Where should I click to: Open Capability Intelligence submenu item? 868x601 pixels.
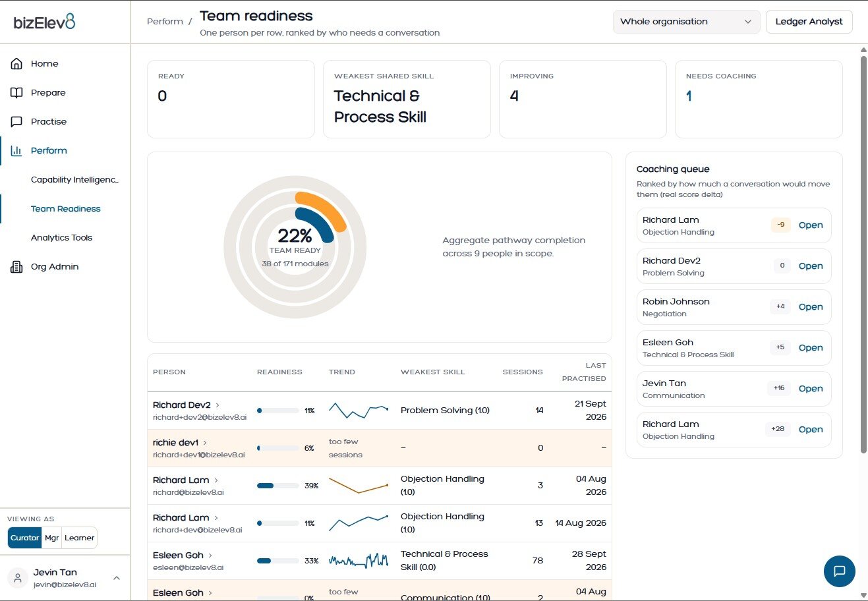pyautogui.click(x=74, y=180)
